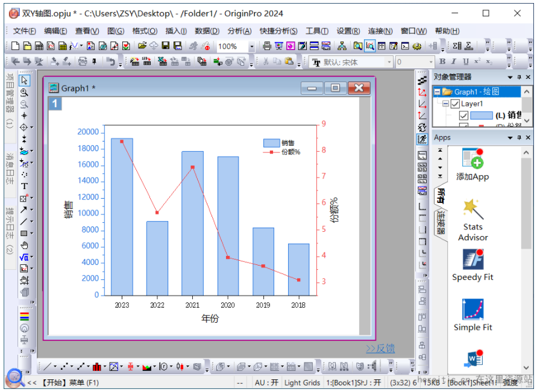This screenshot has height=392, width=537.
Task: Open the 帮助(H) menu
Action: coord(447,31)
